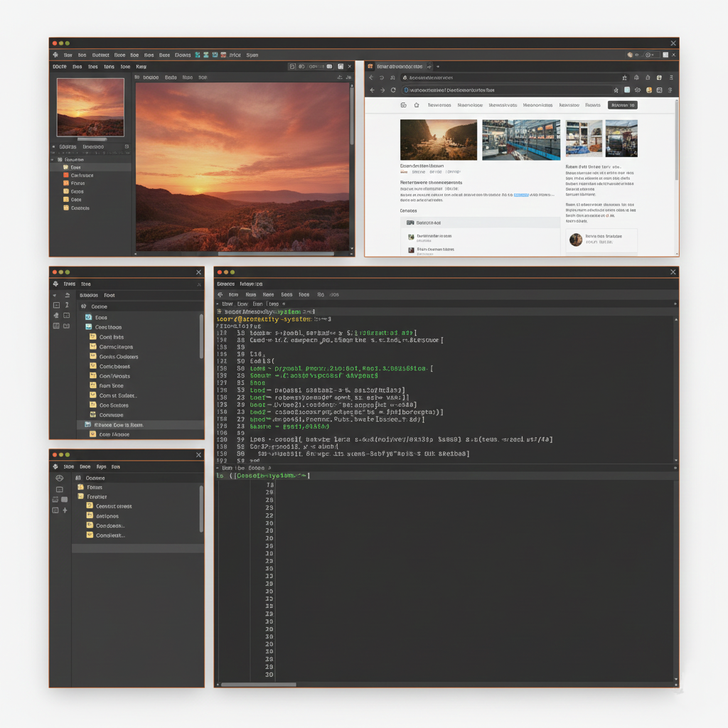Click the dark button in the webpage navigation bar
This screenshot has height=728, width=728.
(623, 105)
